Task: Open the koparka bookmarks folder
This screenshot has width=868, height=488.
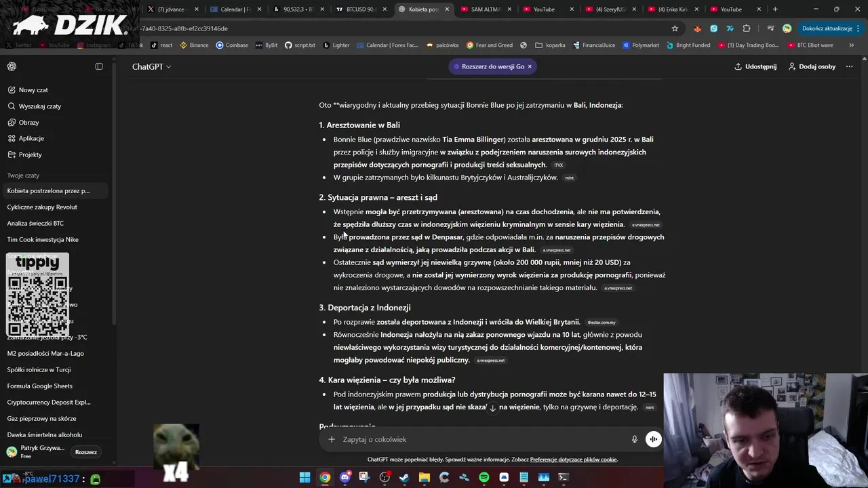Action: coord(550,45)
